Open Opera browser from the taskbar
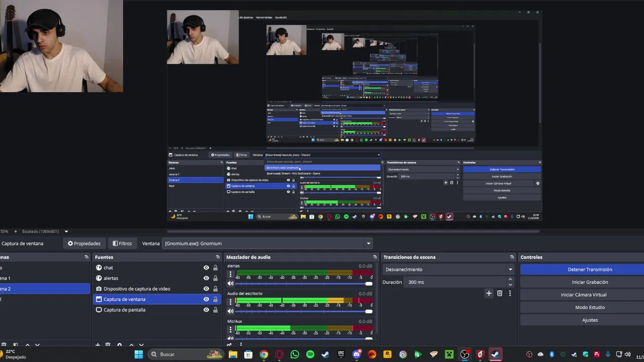The height and width of the screenshot is (362, 644). (x=279, y=354)
